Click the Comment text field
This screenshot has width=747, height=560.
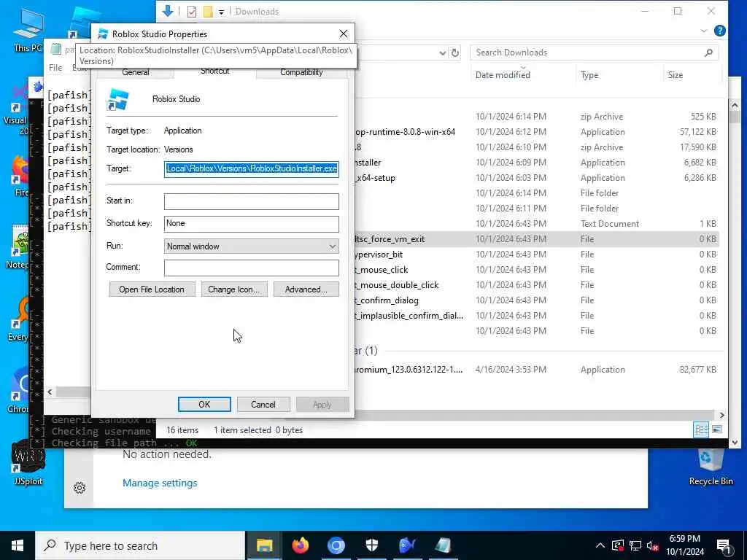pos(252,268)
